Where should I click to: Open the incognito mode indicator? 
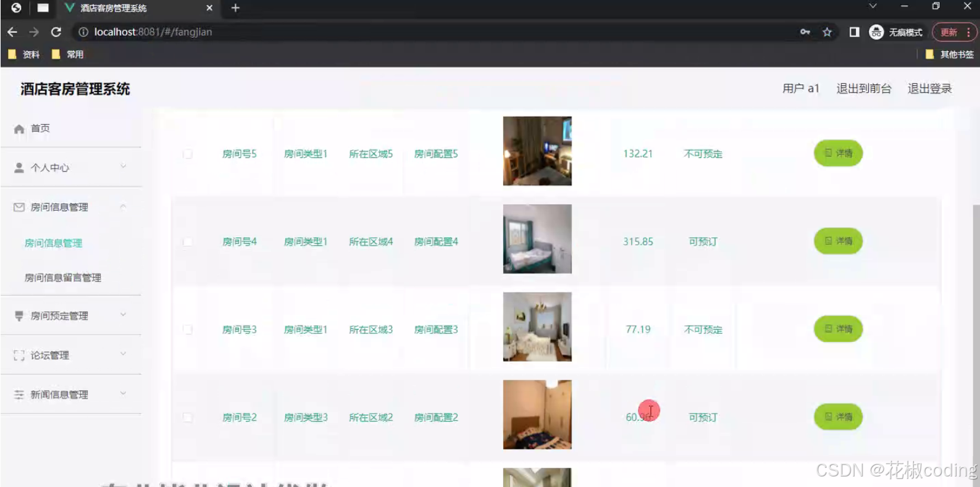895,32
